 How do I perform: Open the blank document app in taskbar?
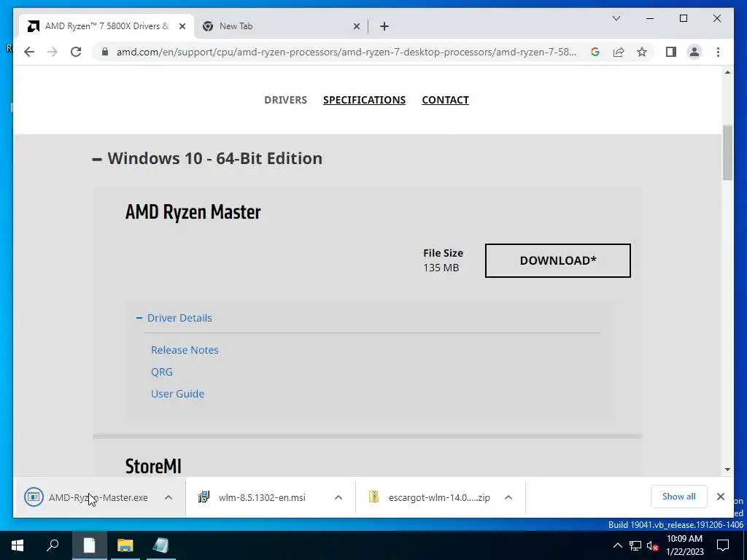[x=89, y=545]
